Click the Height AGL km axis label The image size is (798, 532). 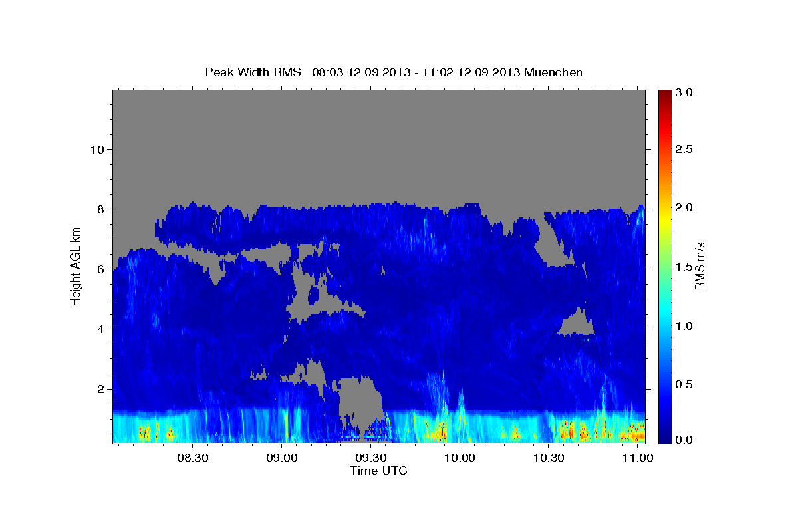coord(76,267)
